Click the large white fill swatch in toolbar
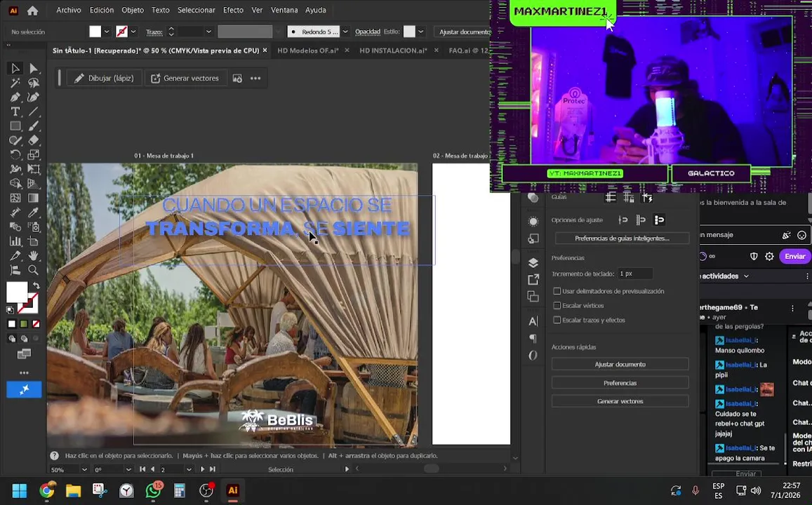This screenshot has height=505, width=812. pos(17,292)
